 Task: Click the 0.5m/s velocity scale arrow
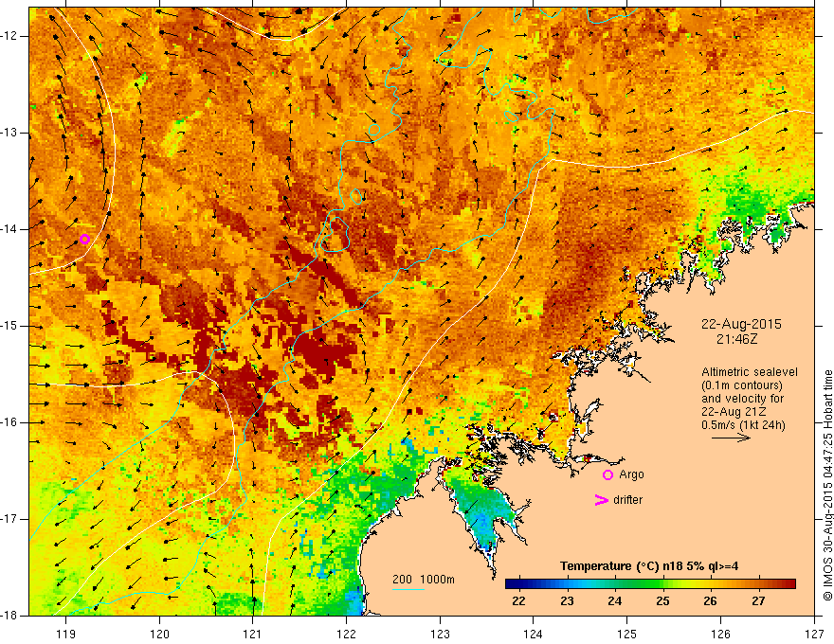tap(732, 438)
